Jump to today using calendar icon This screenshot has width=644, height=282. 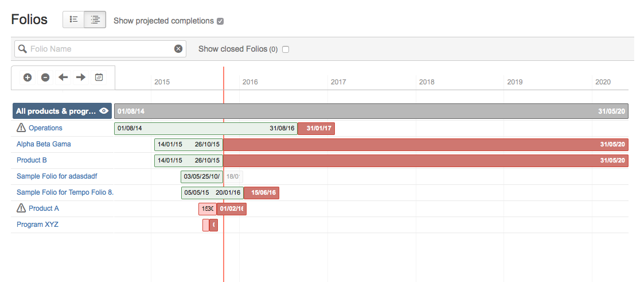click(x=99, y=78)
